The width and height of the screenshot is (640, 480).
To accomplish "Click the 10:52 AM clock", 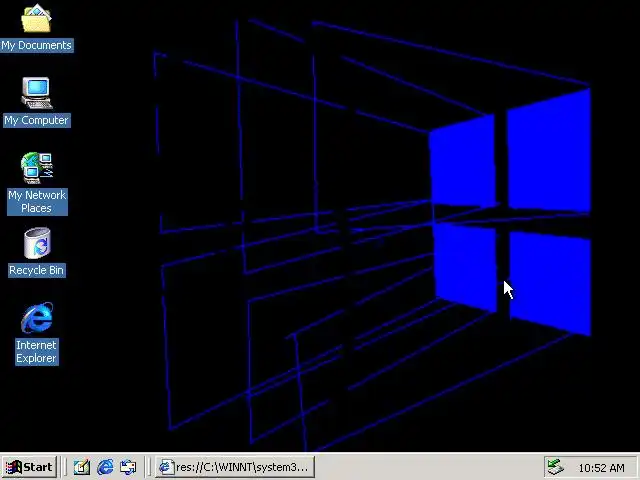I will coord(602,468).
